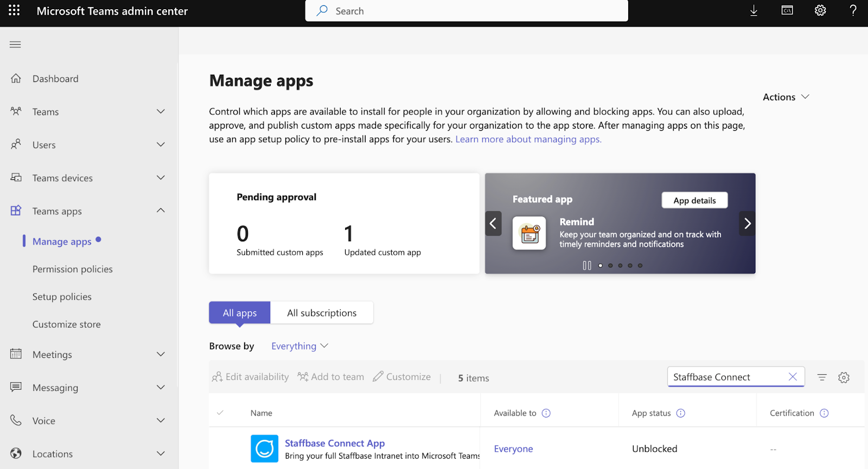Image resolution: width=868 pixels, height=469 pixels.
Task: Go to previous featured app slide
Action: (493, 223)
